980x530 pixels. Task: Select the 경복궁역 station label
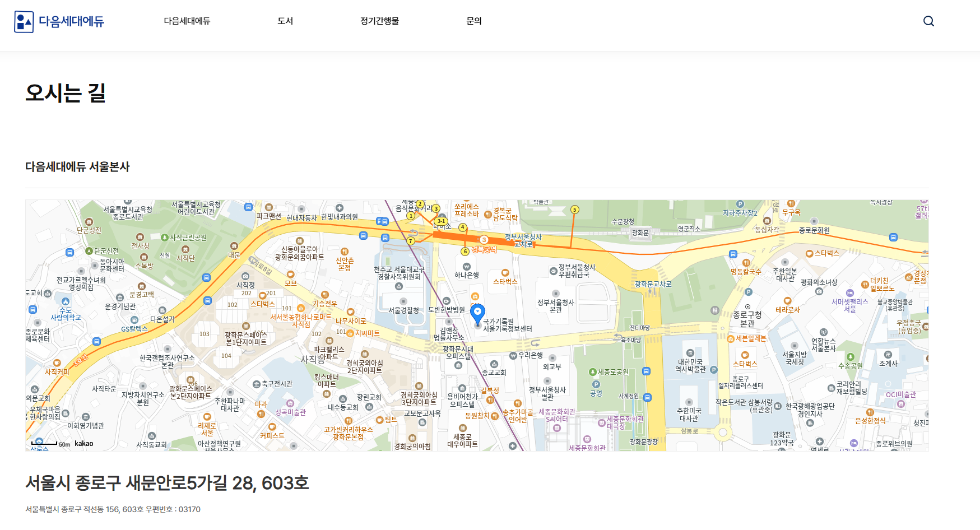(484, 249)
